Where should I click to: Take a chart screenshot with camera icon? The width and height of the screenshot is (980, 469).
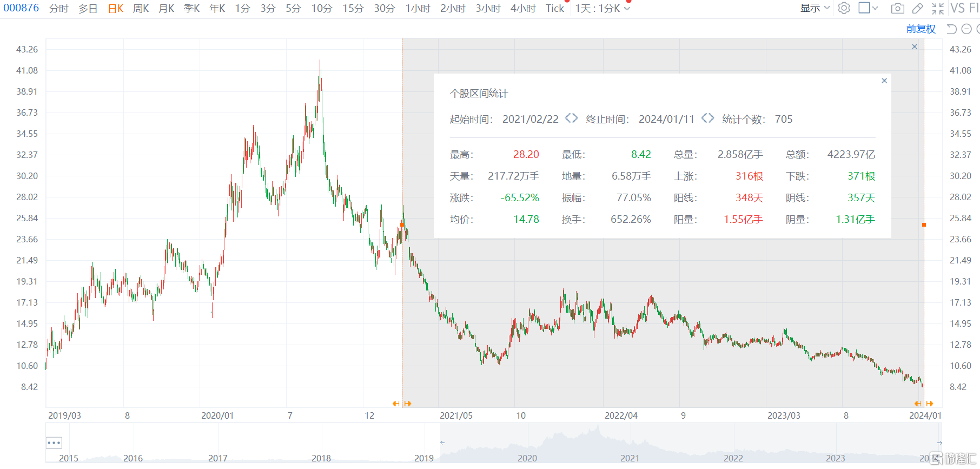897,8
